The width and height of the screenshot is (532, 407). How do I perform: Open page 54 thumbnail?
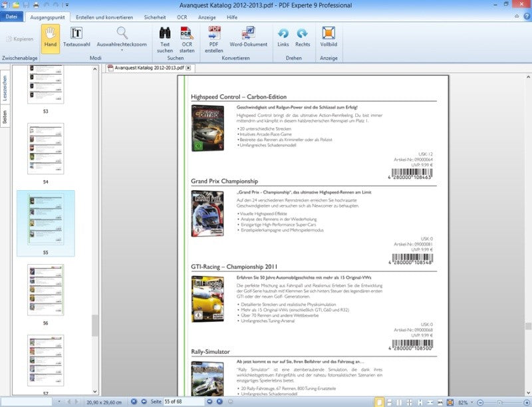point(45,148)
